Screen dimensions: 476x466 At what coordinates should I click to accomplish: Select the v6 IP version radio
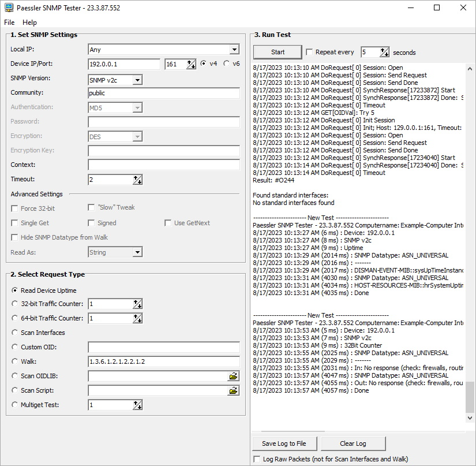226,64
